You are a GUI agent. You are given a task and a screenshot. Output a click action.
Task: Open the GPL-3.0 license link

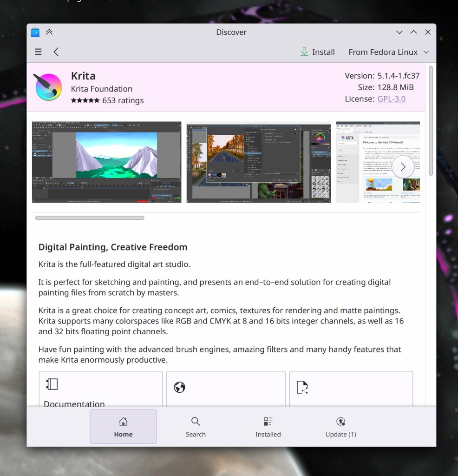click(391, 99)
